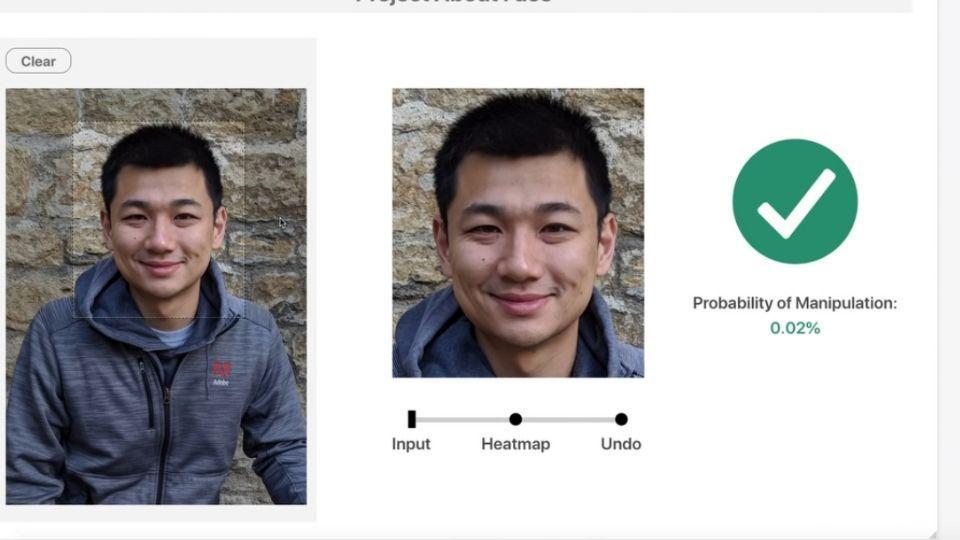Click the hoodie zipper in the uploaded photo
The width and height of the screenshot is (960, 540).
[x=163, y=441]
